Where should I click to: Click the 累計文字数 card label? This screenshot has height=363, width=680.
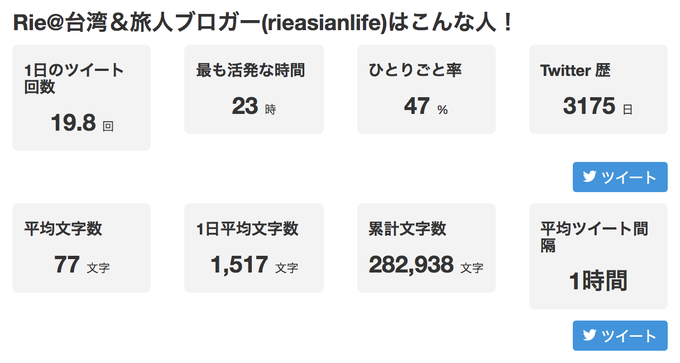[x=407, y=229]
